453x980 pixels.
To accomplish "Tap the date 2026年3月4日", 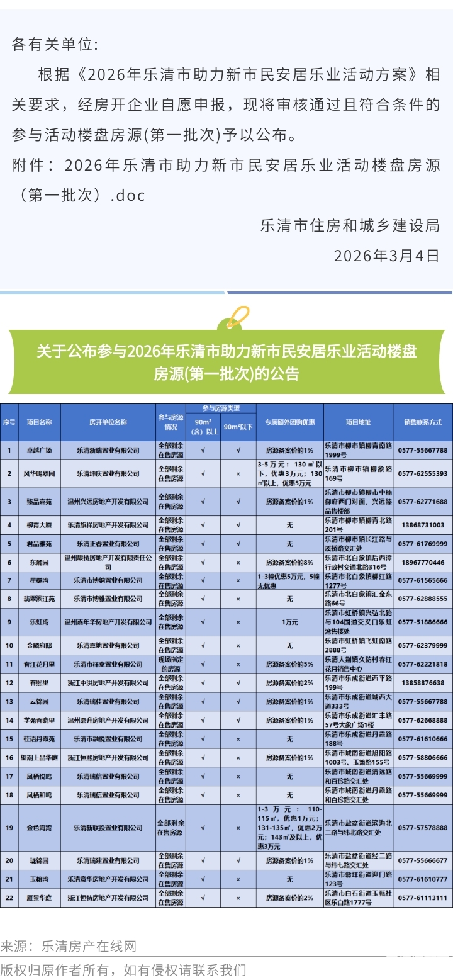I will point(386,256).
